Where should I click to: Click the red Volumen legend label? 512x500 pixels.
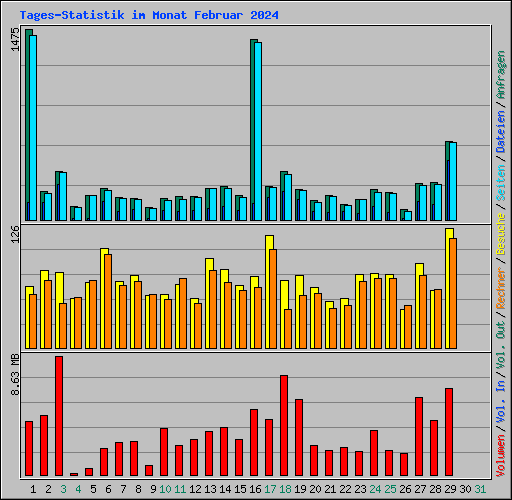point(501,455)
